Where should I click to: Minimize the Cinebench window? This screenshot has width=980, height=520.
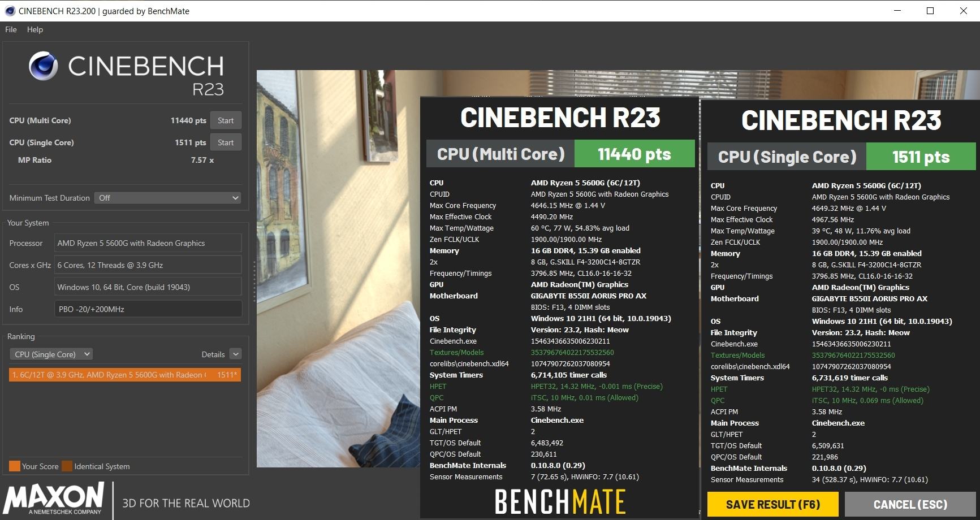(x=897, y=11)
